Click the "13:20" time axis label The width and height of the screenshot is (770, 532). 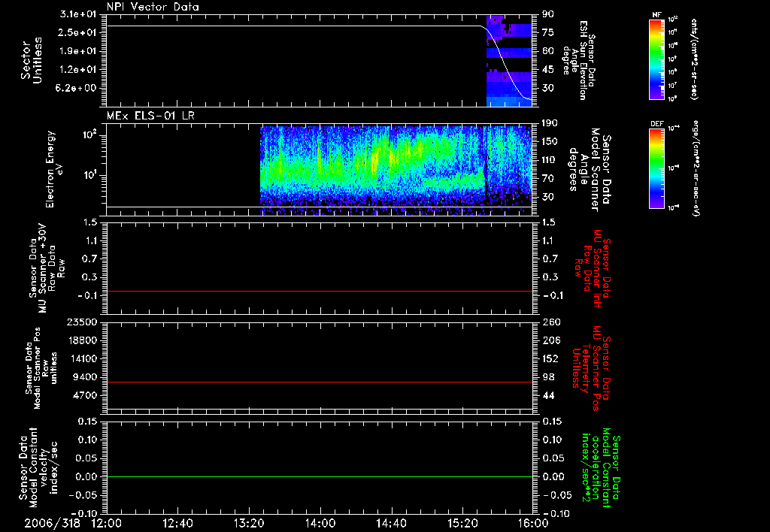[x=249, y=524]
